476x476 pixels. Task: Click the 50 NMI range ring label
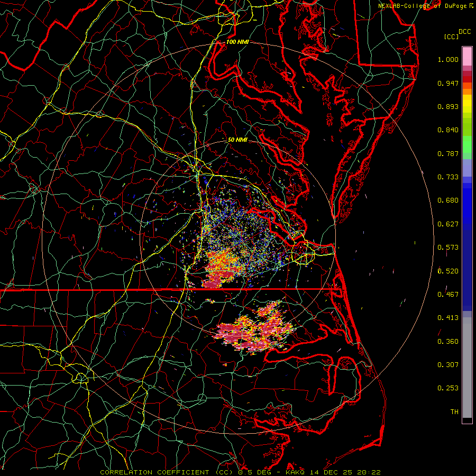pos(237,140)
